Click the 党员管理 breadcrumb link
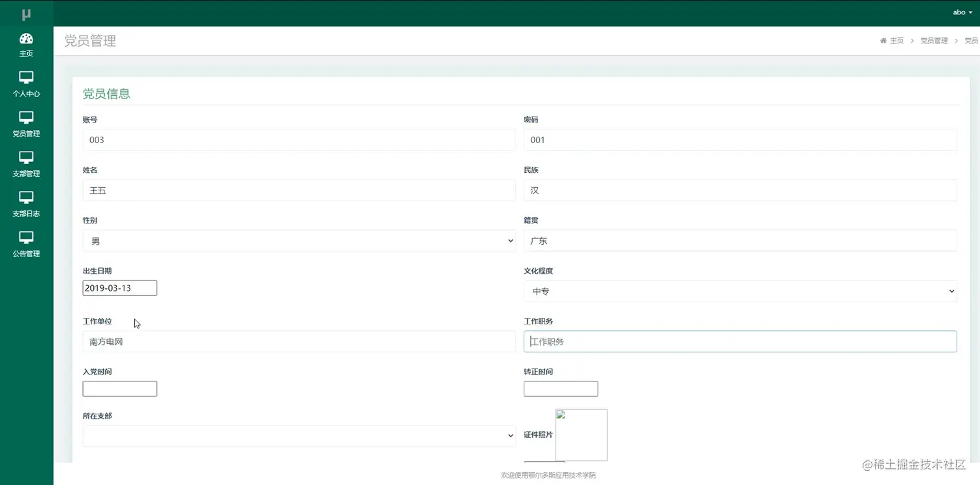 tap(934, 41)
